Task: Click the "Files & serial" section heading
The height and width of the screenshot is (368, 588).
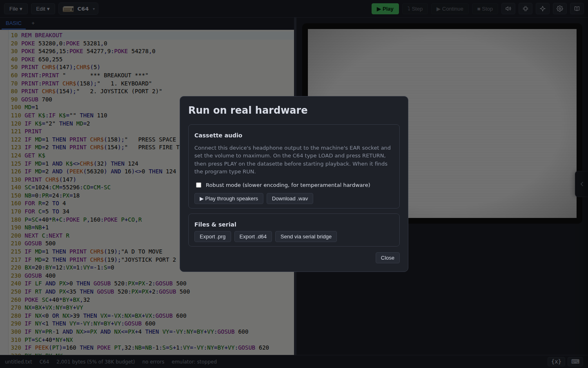Action: pyautogui.click(x=215, y=224)
